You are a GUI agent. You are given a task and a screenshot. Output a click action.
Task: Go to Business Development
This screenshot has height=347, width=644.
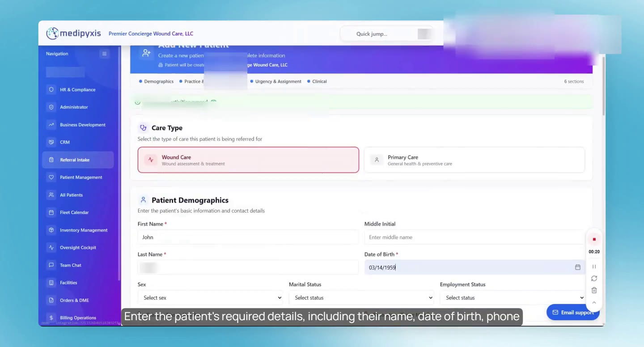click(78, 125)
